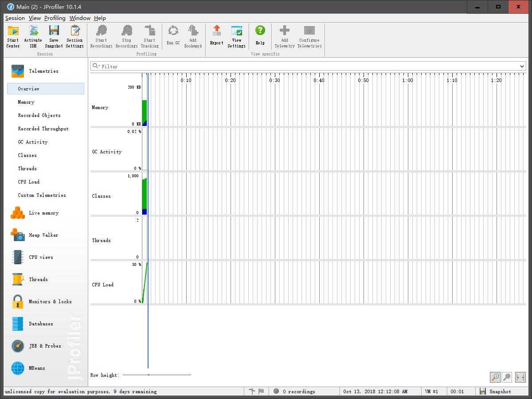
Task: Select Overview under Telemetries
Action: click(46, 89)
